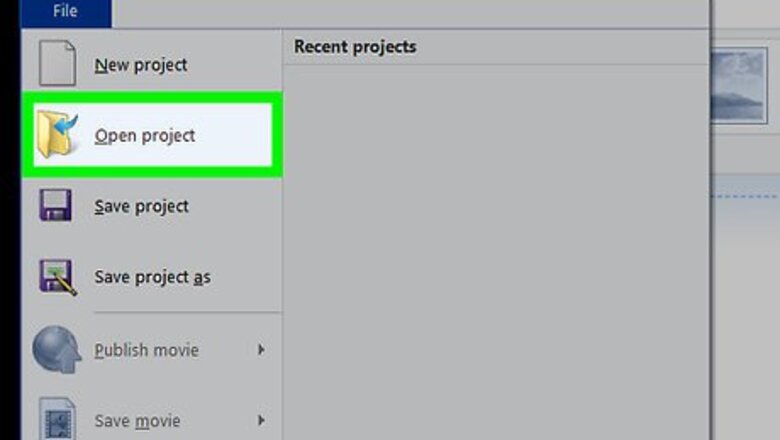The height and width of the screenshot is (440, 780).
Task: Click the Publish movie globe icon
Action: (56, 350)
